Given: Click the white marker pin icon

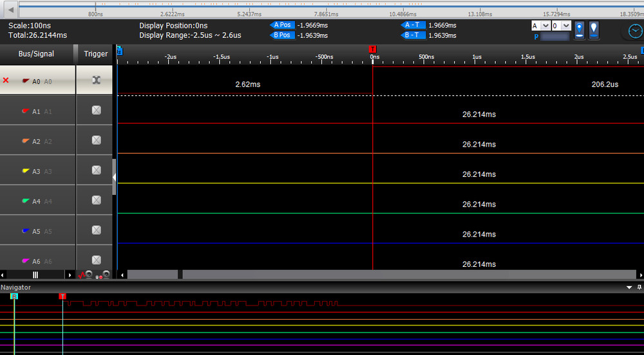Looking at the screenshot, I should 594,30.
